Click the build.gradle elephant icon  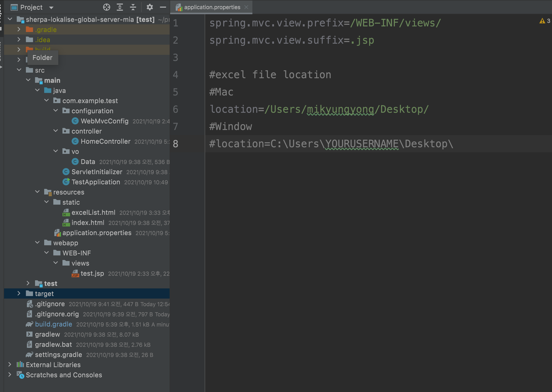(29, 324)
